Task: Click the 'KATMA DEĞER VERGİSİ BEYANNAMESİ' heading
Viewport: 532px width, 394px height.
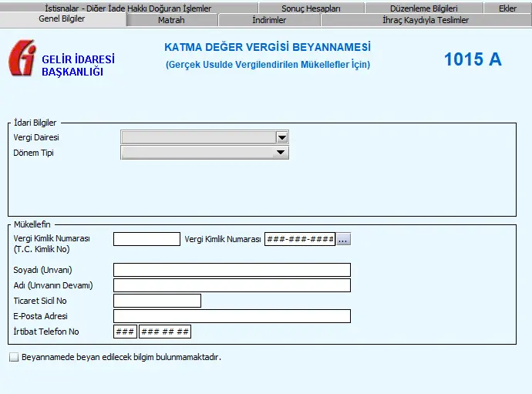Action: (268, 47)
